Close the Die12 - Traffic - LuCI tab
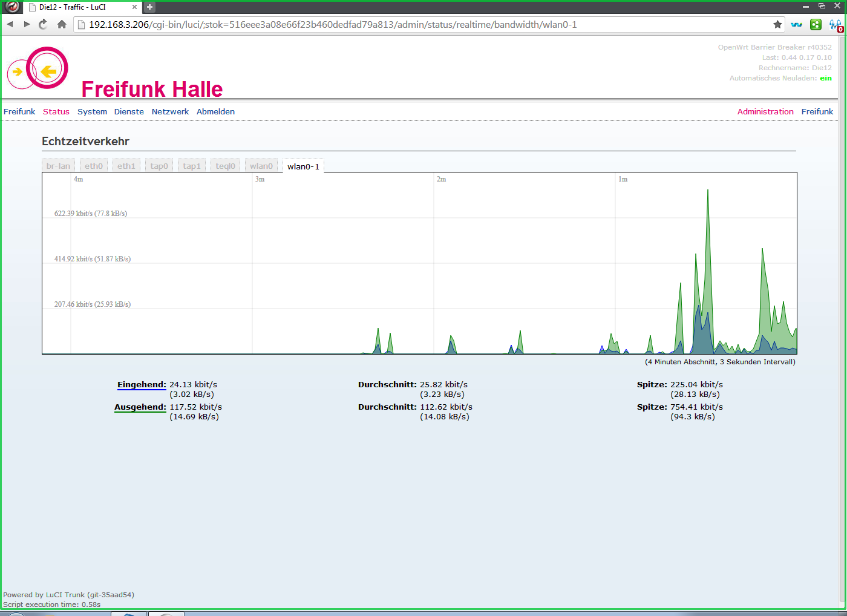 (x=134, y=7)
